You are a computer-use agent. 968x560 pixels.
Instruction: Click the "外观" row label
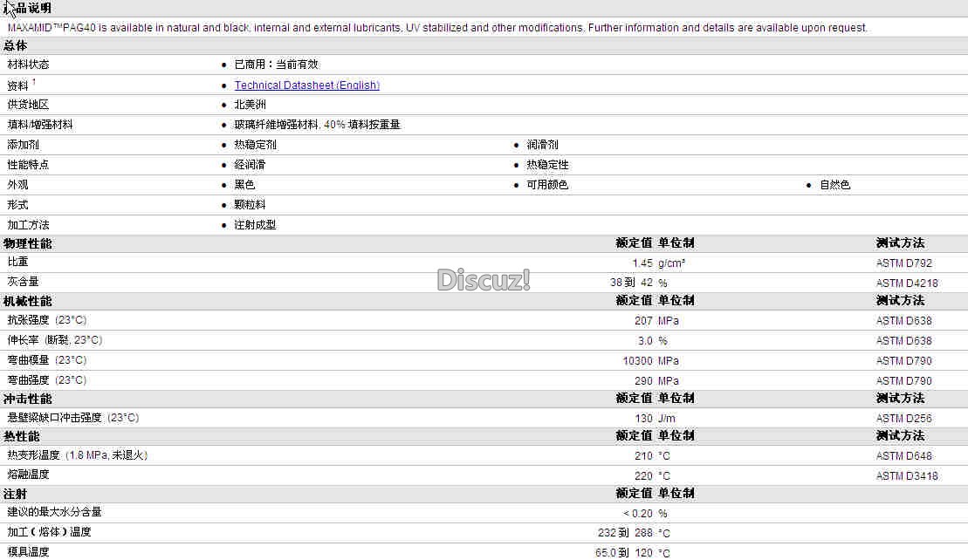(18, 185)
